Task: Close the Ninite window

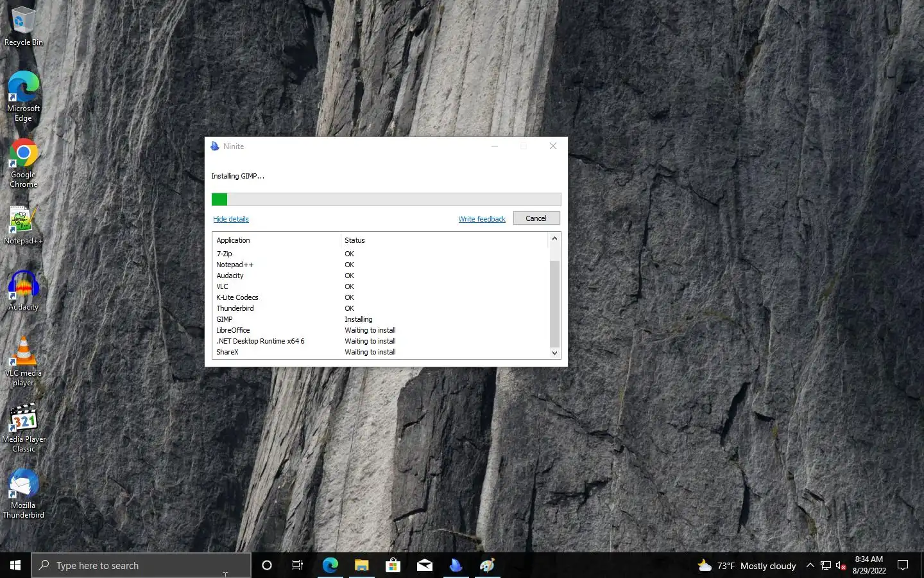Action: pos(553,146)
